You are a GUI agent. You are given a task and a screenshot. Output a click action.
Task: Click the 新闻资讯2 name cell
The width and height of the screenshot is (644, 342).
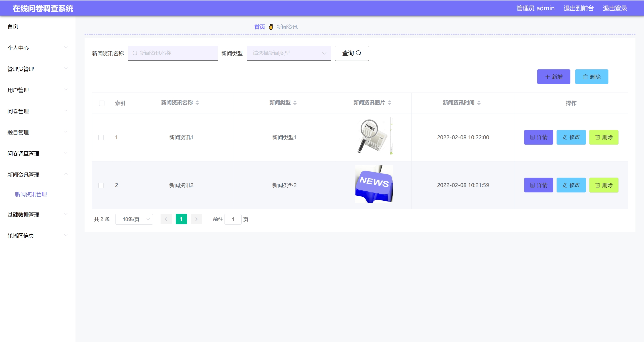pos(181,185)
